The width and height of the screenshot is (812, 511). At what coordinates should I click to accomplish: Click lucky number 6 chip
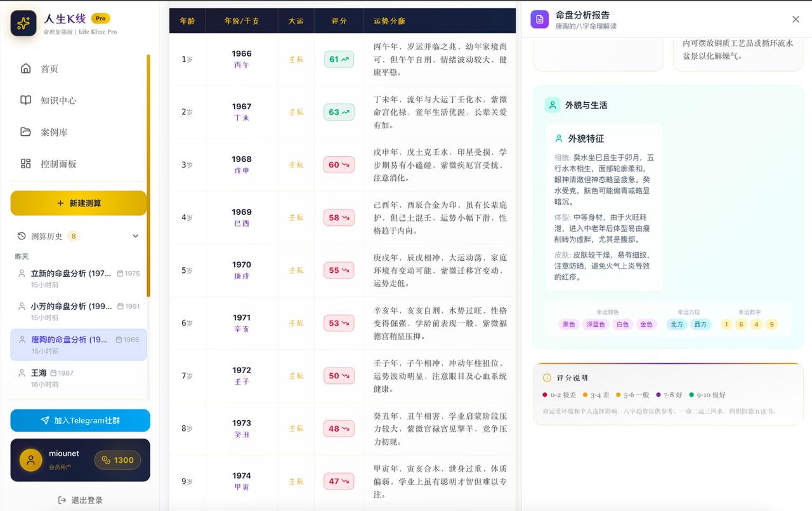coord(741,324)
